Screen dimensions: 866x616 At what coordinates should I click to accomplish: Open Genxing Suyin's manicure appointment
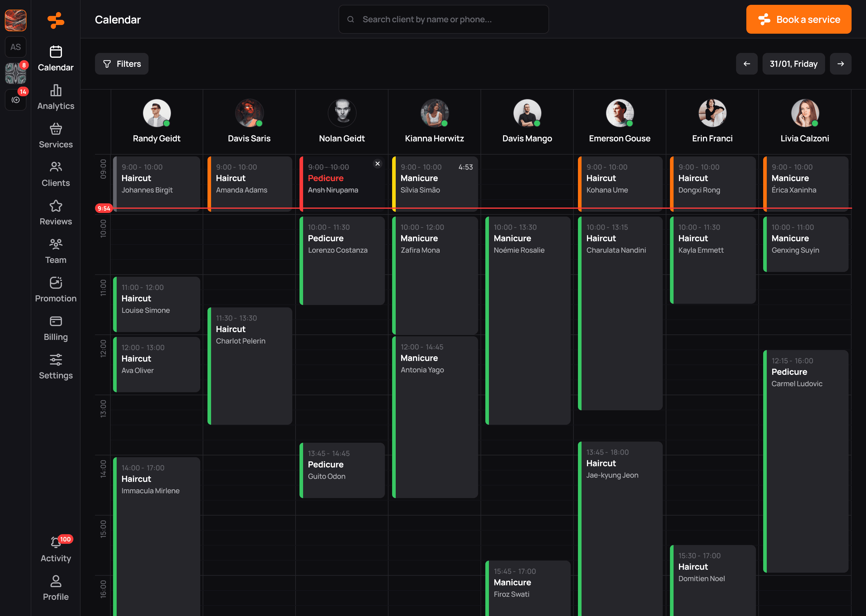pyautogui.click(x=806, y=244)
